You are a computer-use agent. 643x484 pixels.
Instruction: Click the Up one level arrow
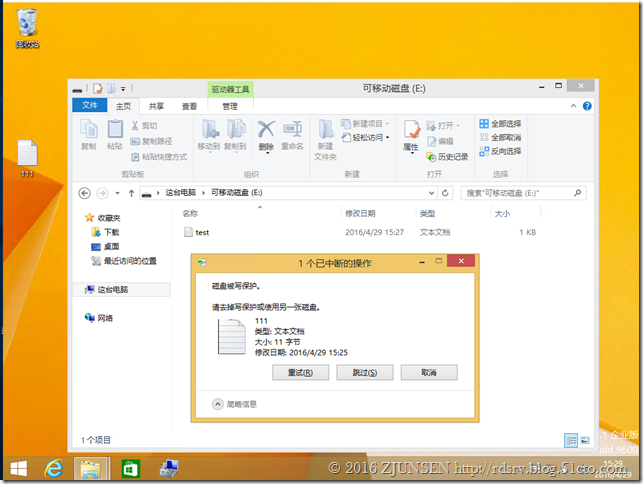(x=131, y=193)
